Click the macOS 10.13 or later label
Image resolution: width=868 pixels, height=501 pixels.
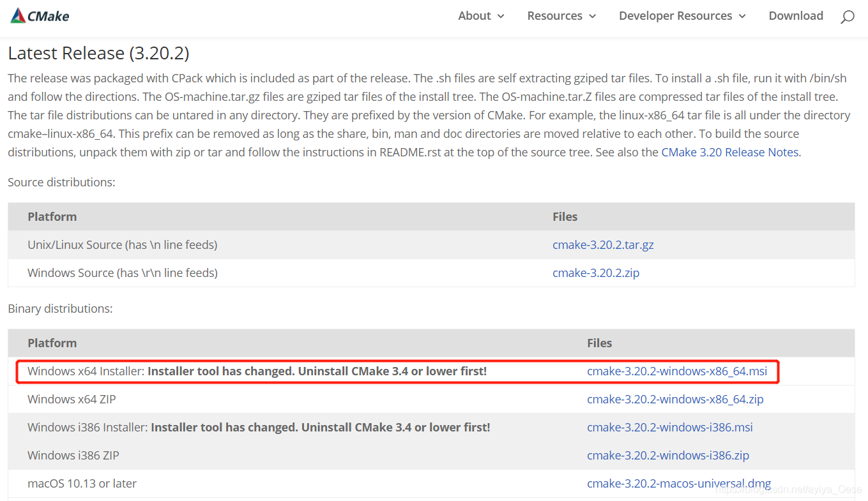pyautogui.click(x=82, y=483)
